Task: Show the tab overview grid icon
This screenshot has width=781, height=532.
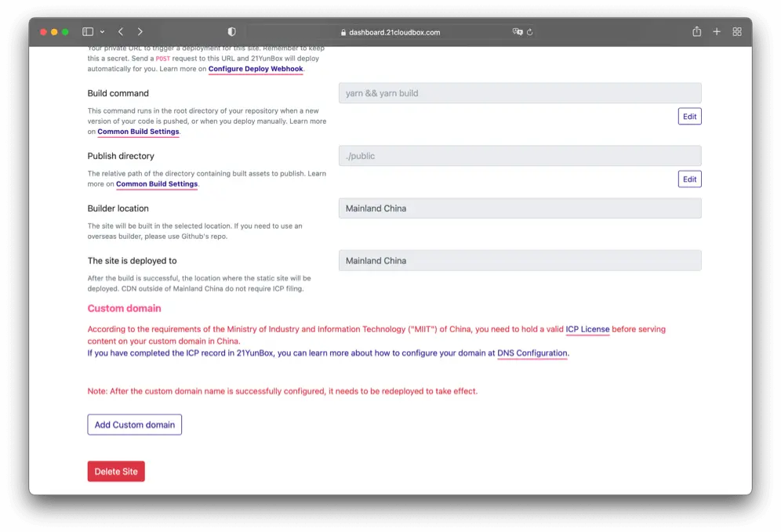Action: coord(737,32)
